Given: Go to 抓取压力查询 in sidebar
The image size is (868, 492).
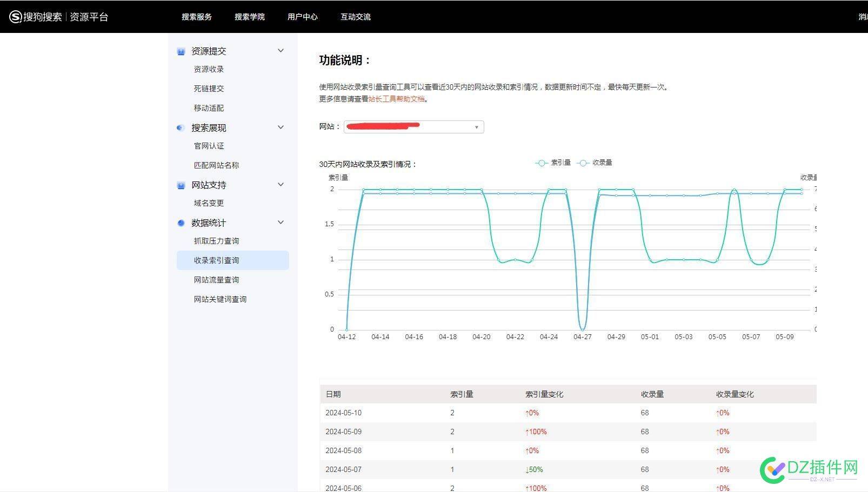Looking at the screenshot, I should [216, 241].
